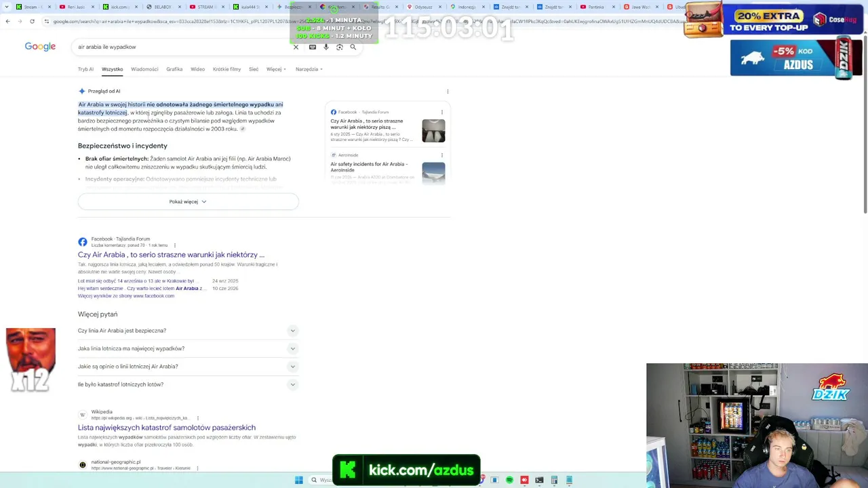Open the red AnyDesk taskbar icon

524,480
